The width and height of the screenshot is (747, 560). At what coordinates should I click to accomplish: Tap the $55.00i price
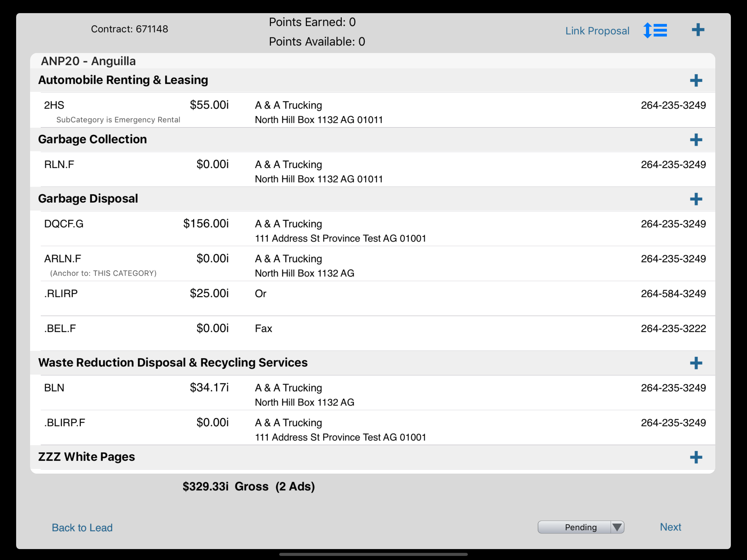pyautogui.click(x=209, y=105)
